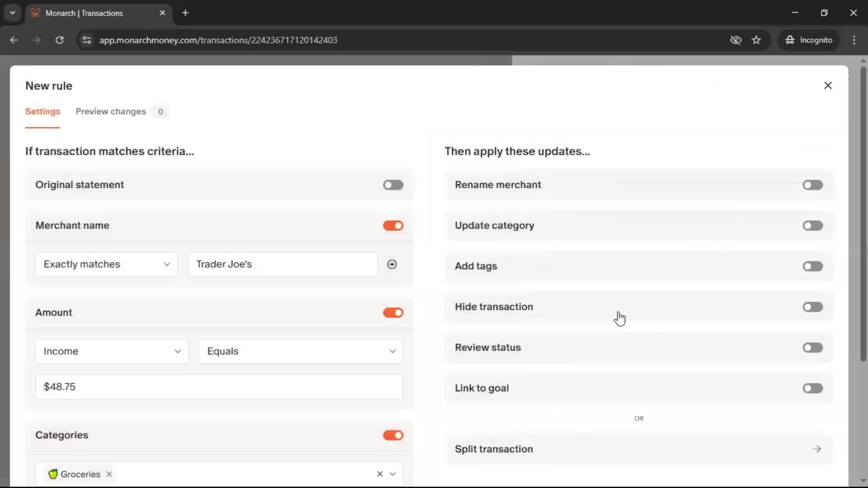868x488 pixels.
Task: Click the add merchant condition plus icon
Action: pyautogui.click(x=392, y=264)
